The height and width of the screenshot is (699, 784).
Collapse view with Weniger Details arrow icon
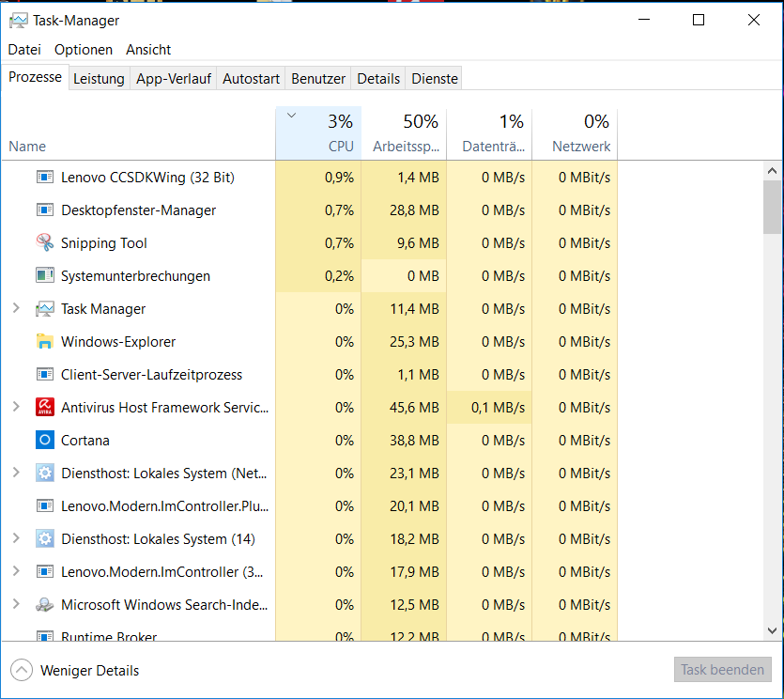point(22,670)
